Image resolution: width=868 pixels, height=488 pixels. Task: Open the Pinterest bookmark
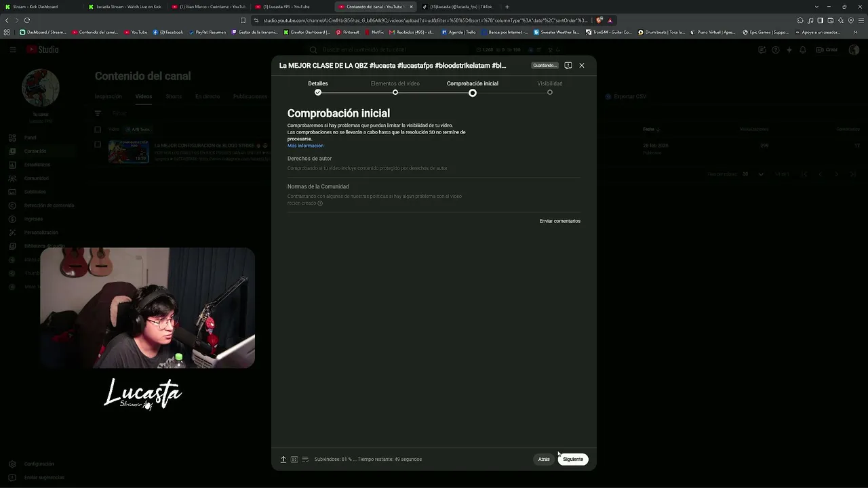click(x=347, y=32)
